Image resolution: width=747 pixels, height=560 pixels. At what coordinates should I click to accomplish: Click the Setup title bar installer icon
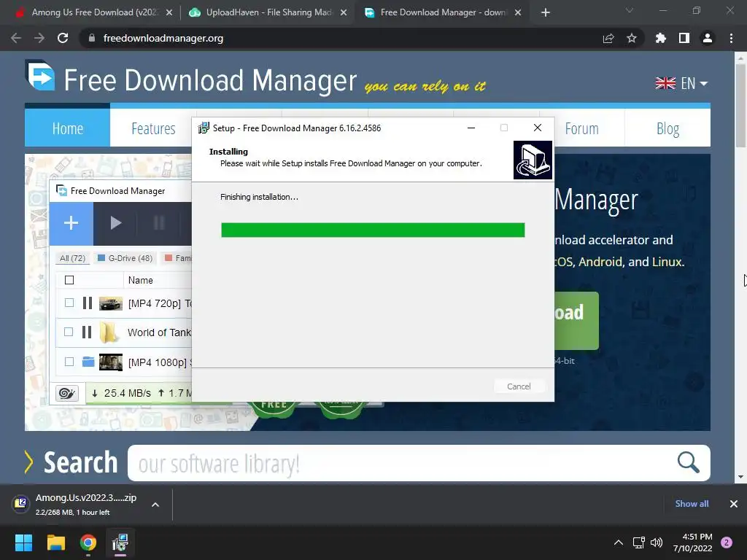(x=204, y=128)
